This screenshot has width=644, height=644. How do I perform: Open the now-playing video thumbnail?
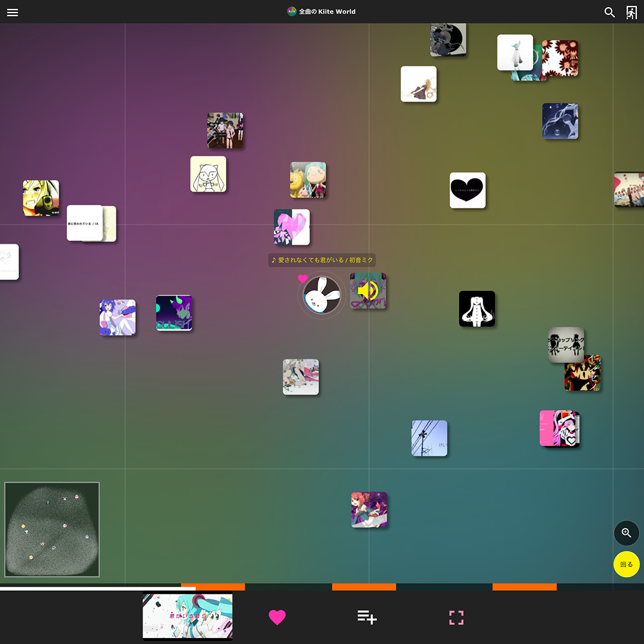(188, 615)
